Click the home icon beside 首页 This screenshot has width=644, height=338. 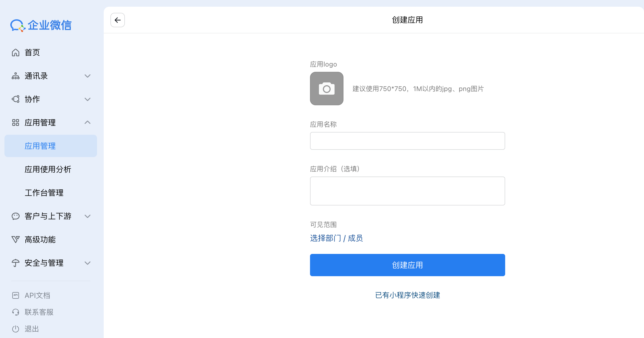[16, 52]
